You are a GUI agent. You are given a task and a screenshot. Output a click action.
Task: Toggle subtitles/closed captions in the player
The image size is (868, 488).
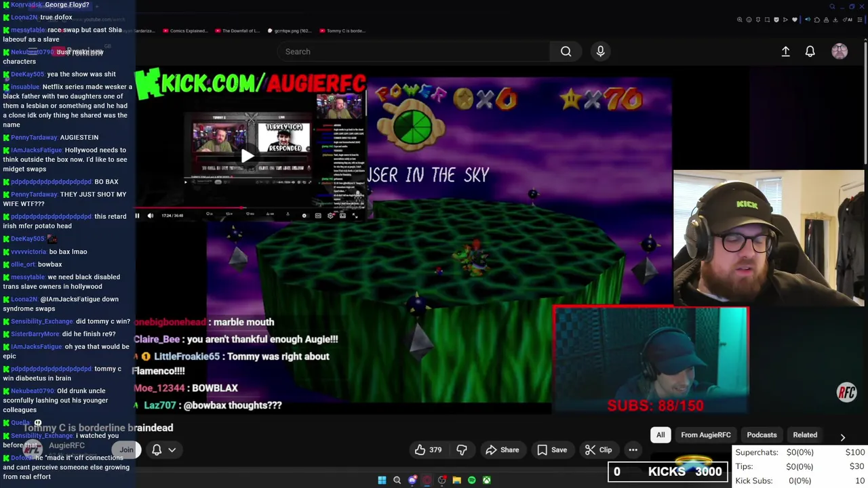click(318, 216)
